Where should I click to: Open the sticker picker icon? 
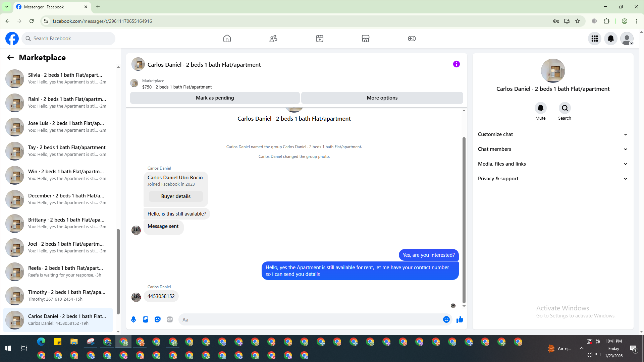click(x=158, y=319)
